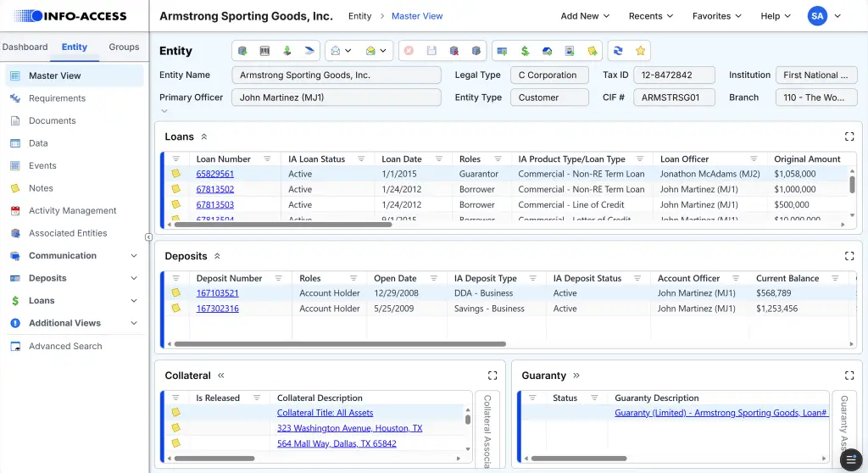Open the Loan Number column filter menu
This screenshot has height=473, width=868.
click(x=267, y=159)
